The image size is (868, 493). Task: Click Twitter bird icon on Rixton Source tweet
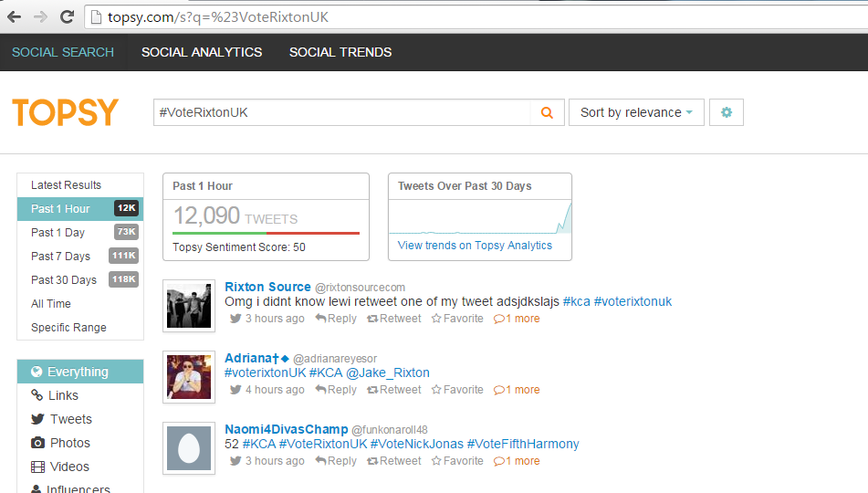click(x=235, y=319)
